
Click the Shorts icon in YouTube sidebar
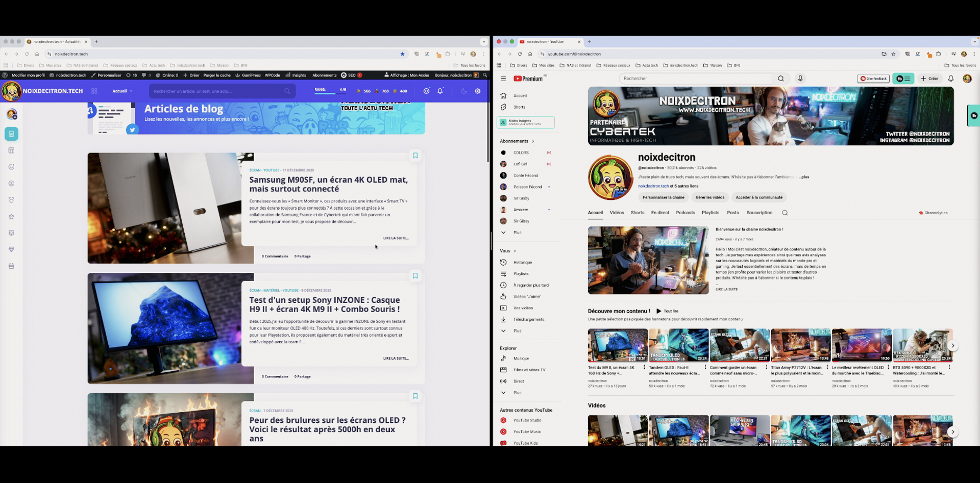tap(503, 107)
